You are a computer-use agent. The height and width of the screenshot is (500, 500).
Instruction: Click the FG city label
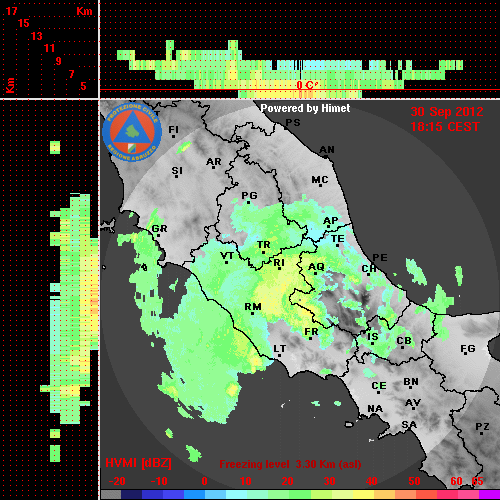point(468,349)
